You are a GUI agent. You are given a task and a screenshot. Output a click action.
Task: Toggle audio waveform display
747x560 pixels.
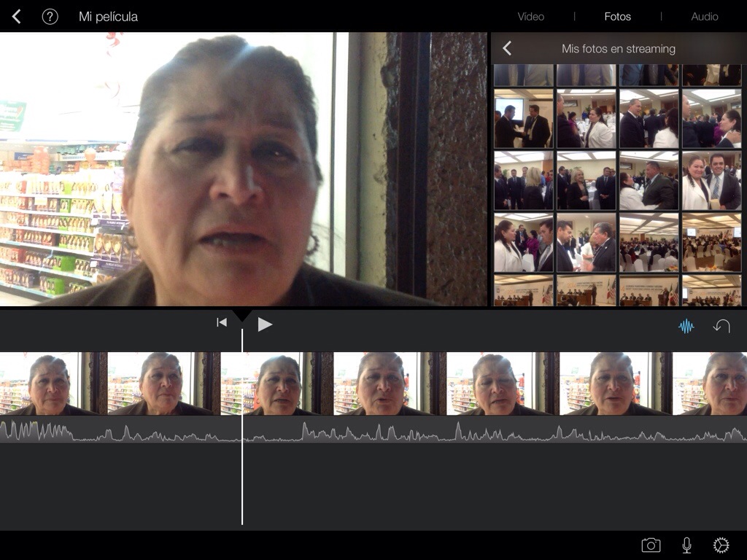coord(686,327)
